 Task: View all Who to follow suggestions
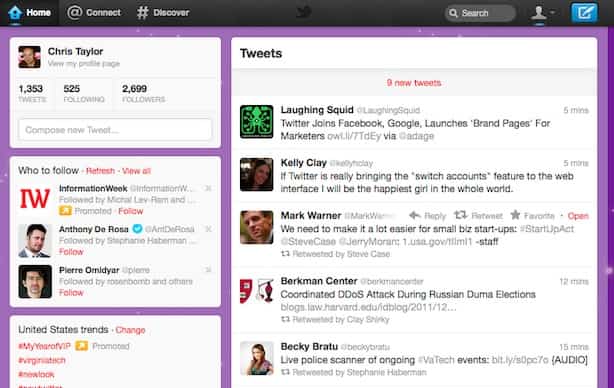tap(136, 171)
